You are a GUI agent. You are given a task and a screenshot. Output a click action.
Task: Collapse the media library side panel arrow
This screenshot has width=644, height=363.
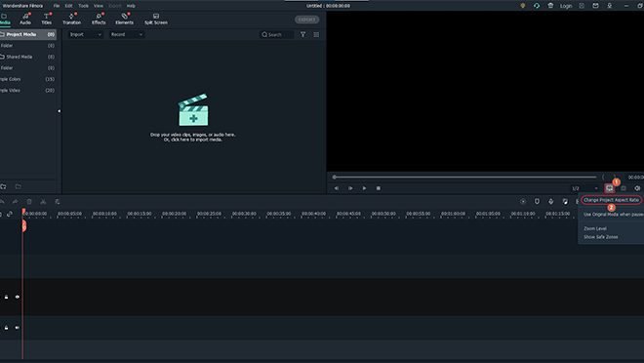pos(60,111)
